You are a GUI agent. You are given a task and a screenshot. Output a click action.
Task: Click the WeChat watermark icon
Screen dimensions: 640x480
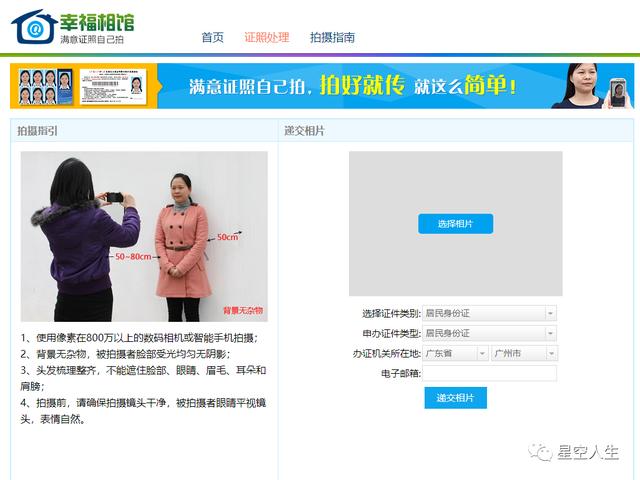coord(541,453)
